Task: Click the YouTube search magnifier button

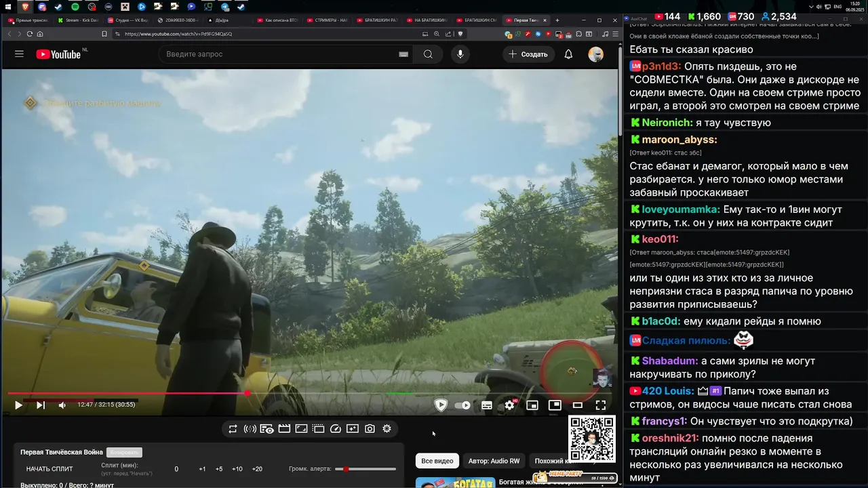Action: point(428,54)
